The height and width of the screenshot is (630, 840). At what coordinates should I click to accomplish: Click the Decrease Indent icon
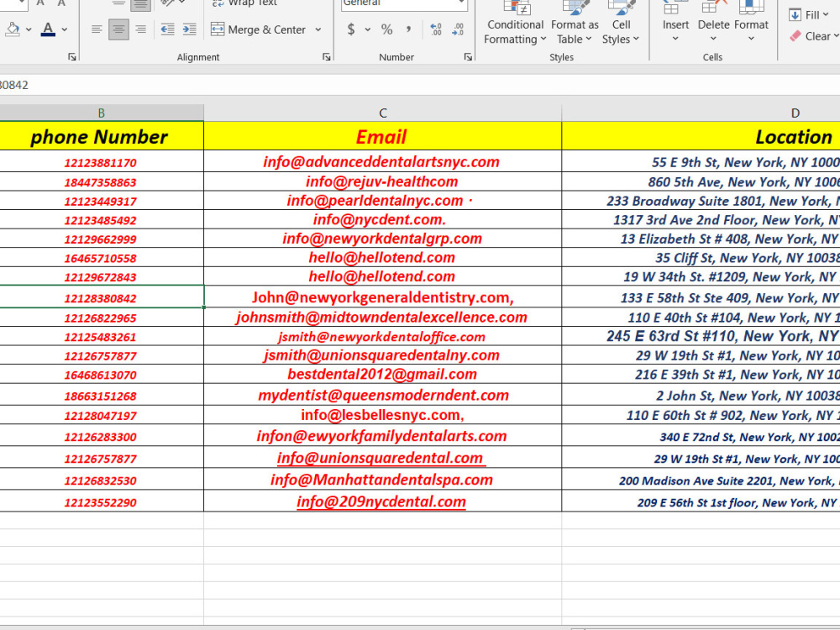point(168,29)
